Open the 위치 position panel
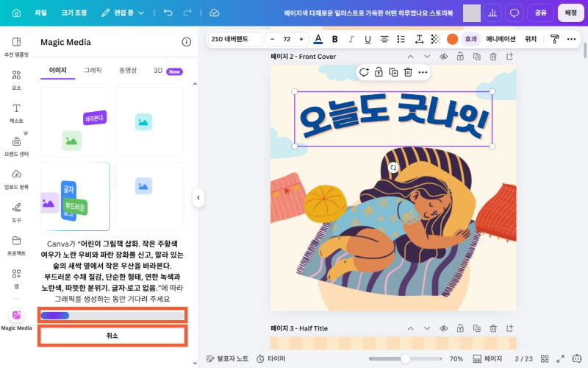The image size is (588, 368). coord(530,39)
